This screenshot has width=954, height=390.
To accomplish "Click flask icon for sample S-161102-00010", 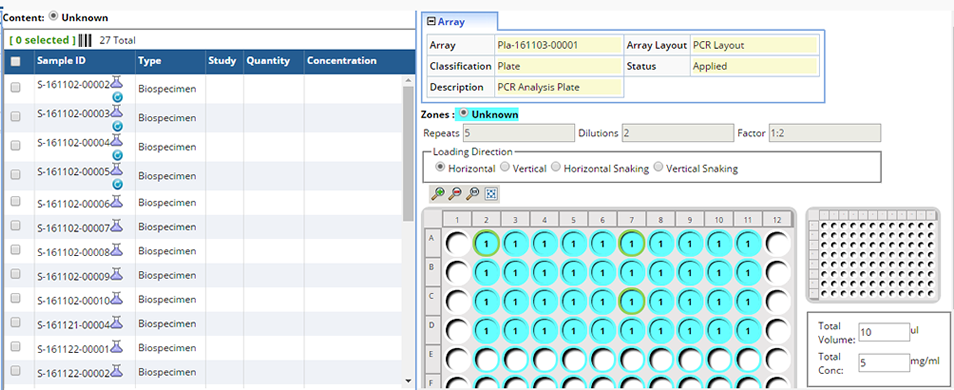I will click(x=117, y=298).
